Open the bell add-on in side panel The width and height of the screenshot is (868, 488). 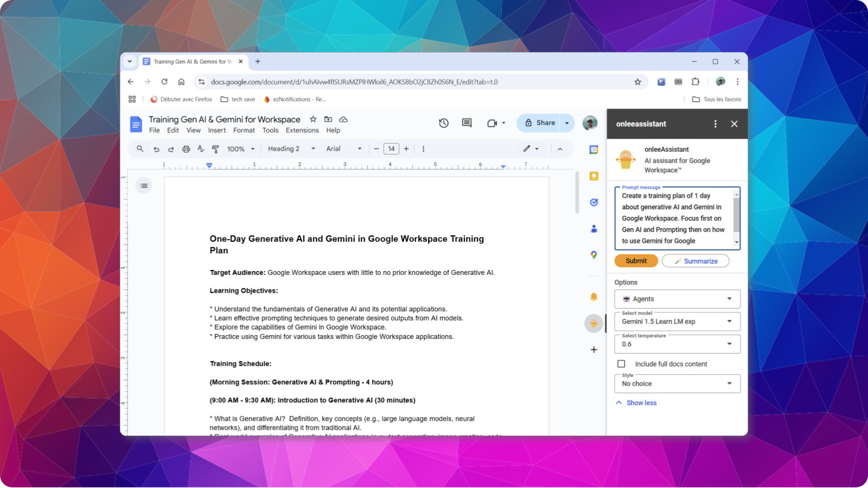[594, 297]
